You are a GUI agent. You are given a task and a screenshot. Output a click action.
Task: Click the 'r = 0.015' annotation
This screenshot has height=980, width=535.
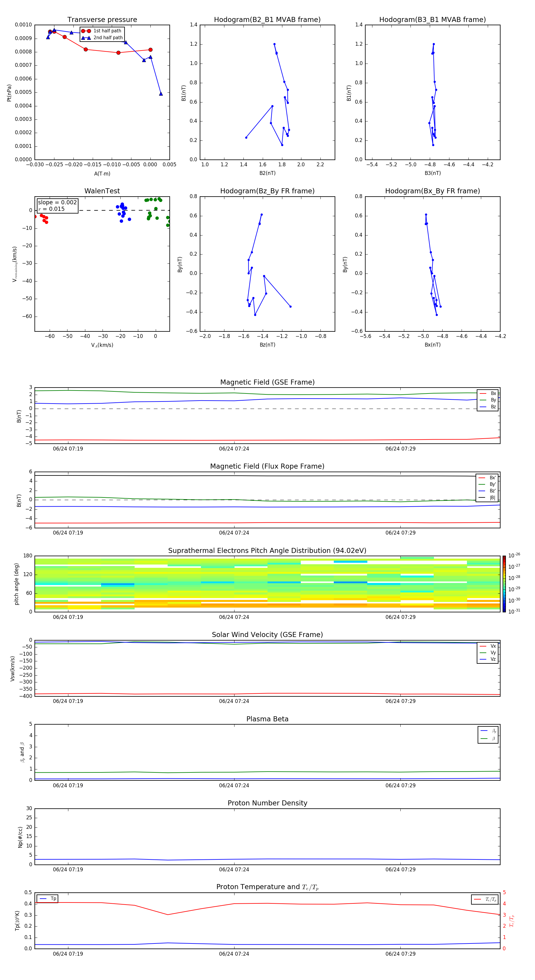coord(51,209)
